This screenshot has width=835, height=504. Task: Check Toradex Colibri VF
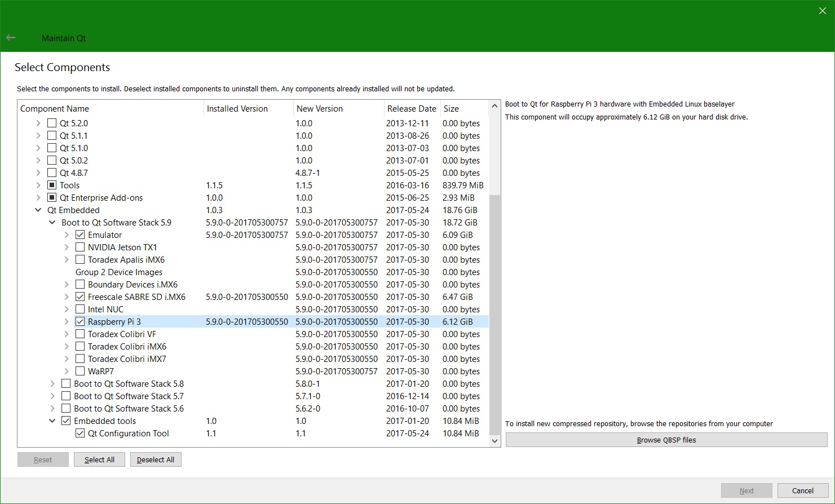point(80,334)
